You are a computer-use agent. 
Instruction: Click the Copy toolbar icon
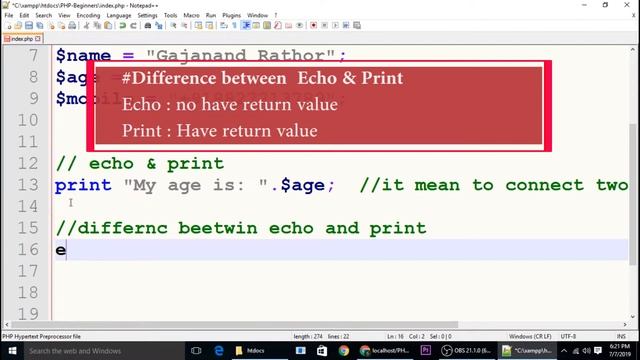point(97,26)
